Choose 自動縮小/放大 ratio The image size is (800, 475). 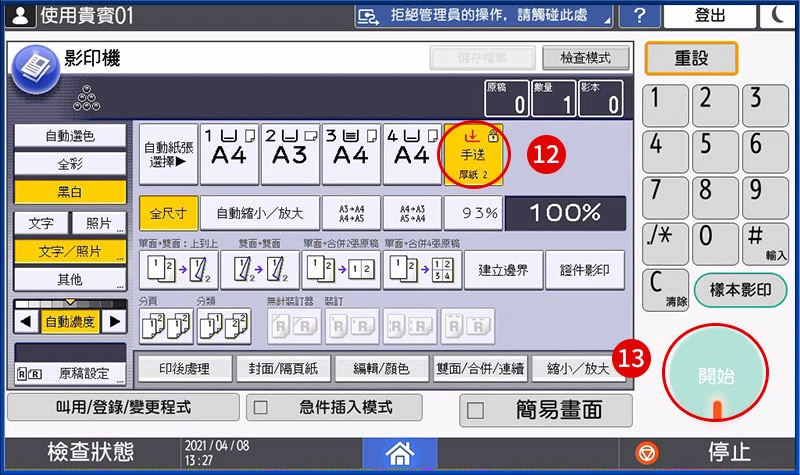(260, 213)
